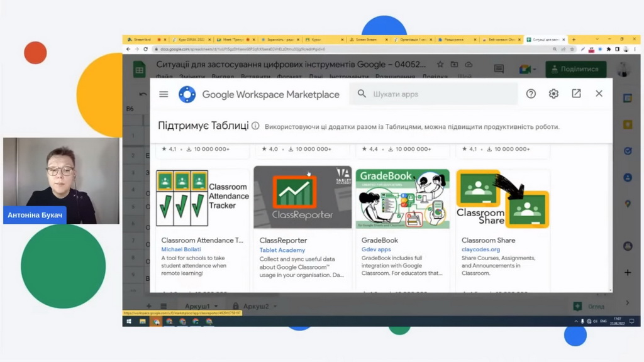
Task: Go back in the Chrome browser
Action: pos(128,49)
